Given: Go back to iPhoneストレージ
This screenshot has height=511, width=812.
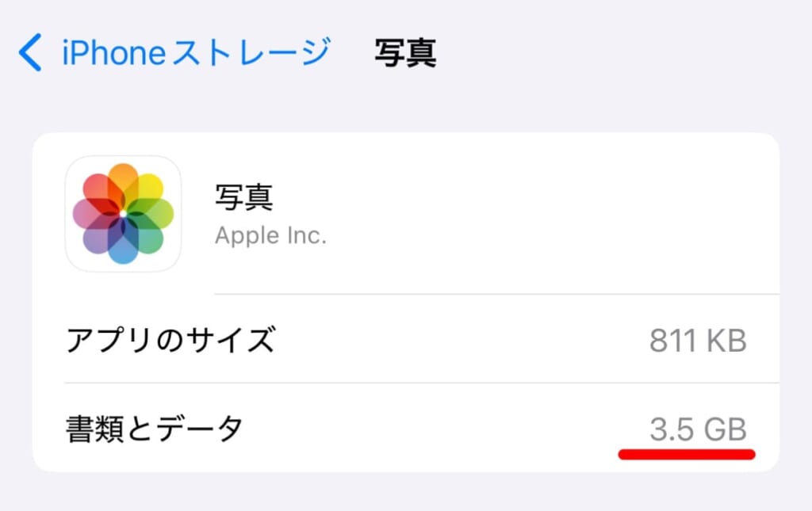Looking at the screenshot, I should [x=194, y=53].
